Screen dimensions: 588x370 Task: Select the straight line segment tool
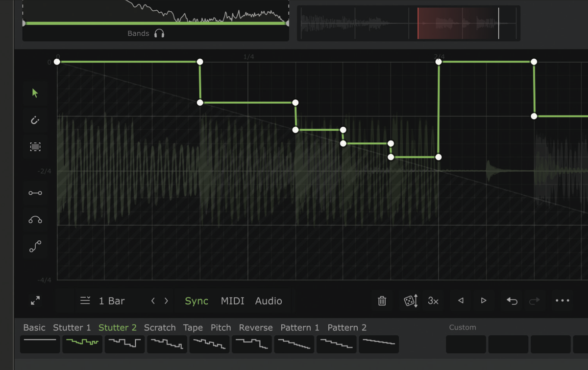[35, 193]
